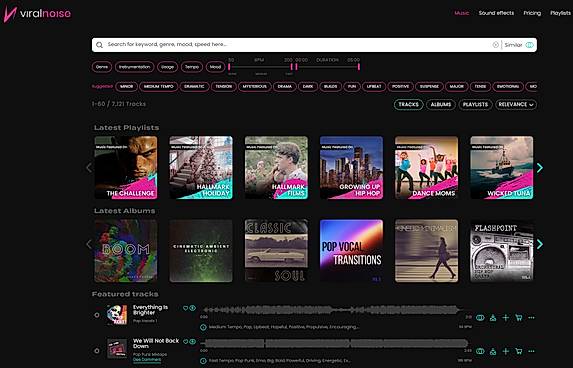Filter by the SUSPENSE tag
Image resolution: width=573 pixels, height=368 pixels.
coord(429,87)
